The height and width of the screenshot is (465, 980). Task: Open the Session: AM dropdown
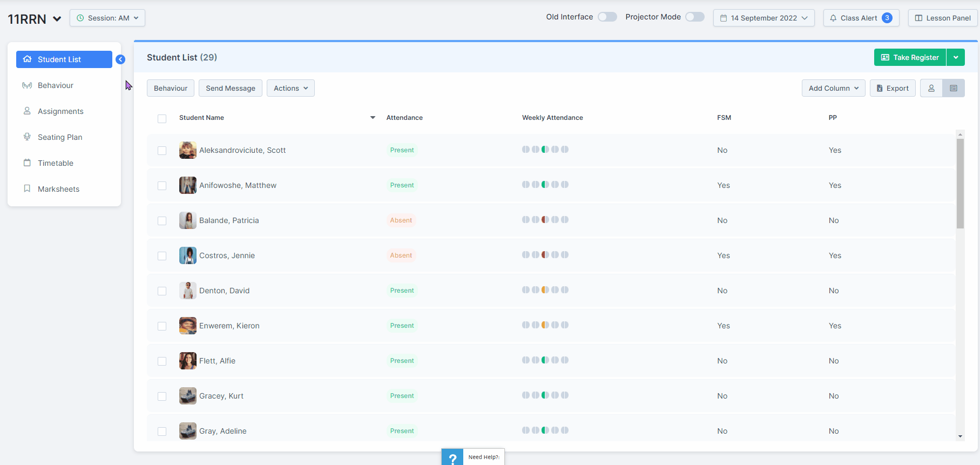point(107,18)
